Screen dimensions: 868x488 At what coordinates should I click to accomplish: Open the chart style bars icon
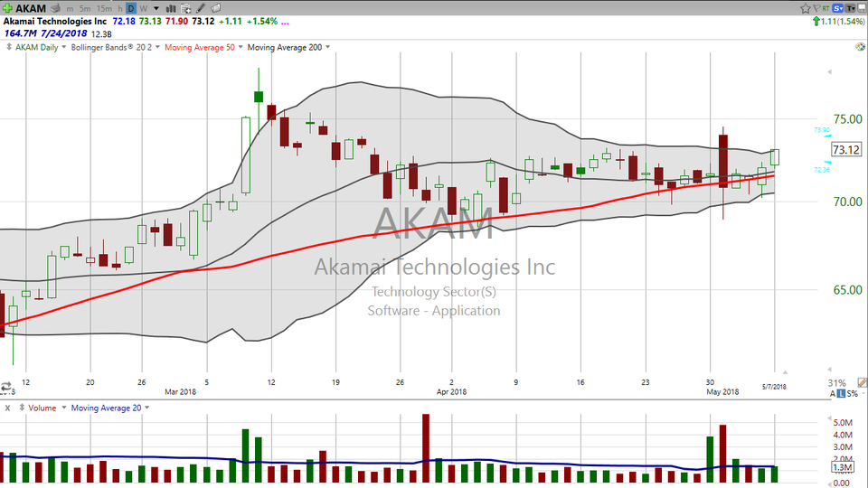(171, 8)
